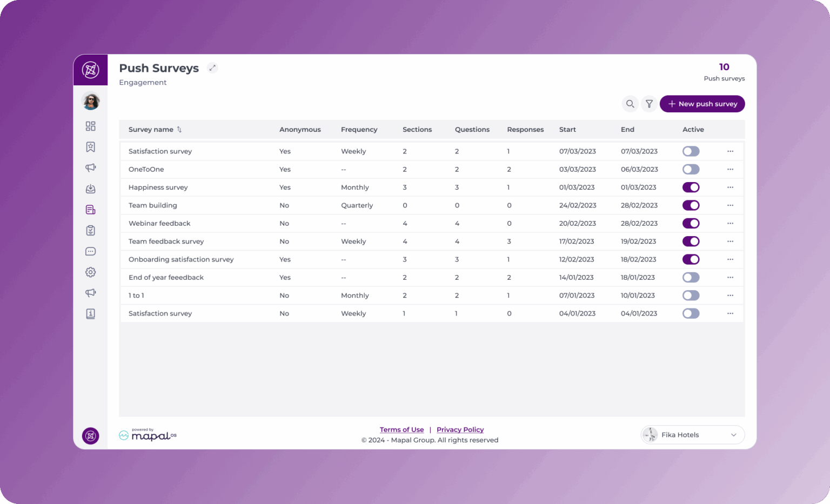Open three-dot menu for Webinar feedback

coord(730,223)
